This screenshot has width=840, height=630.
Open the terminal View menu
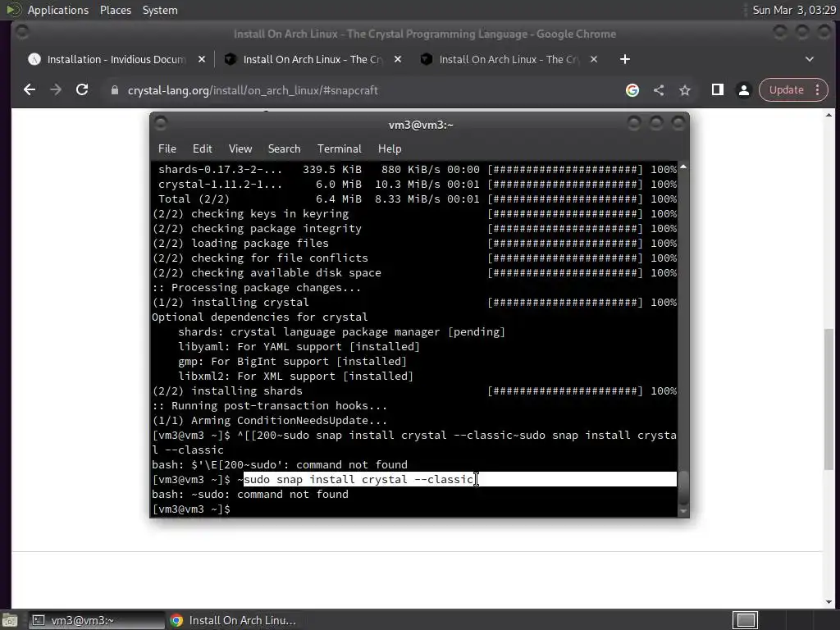point(240,149)
